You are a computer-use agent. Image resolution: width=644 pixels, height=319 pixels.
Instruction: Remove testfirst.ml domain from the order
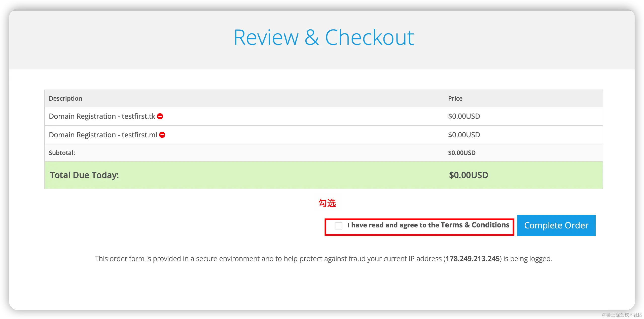point(162,135)
